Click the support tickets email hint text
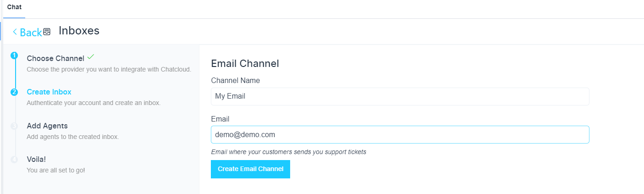Viewport: 644px width, 194px height. pos(288,152)
